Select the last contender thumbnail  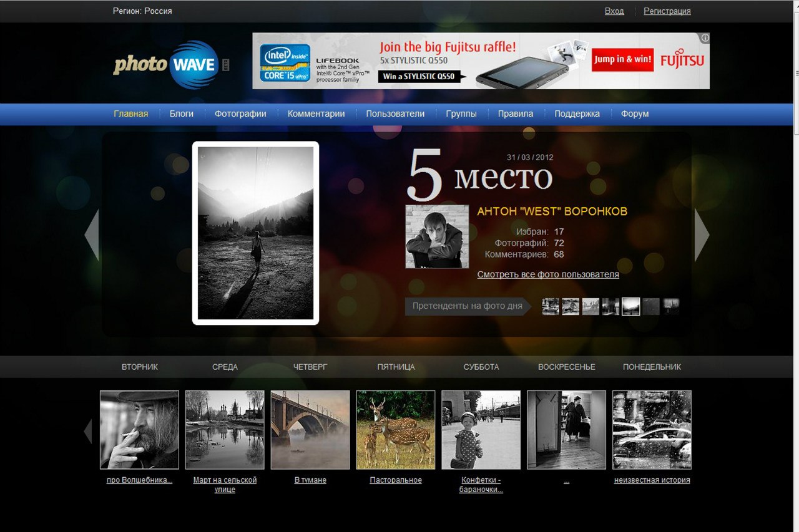[x=671, y=306]
